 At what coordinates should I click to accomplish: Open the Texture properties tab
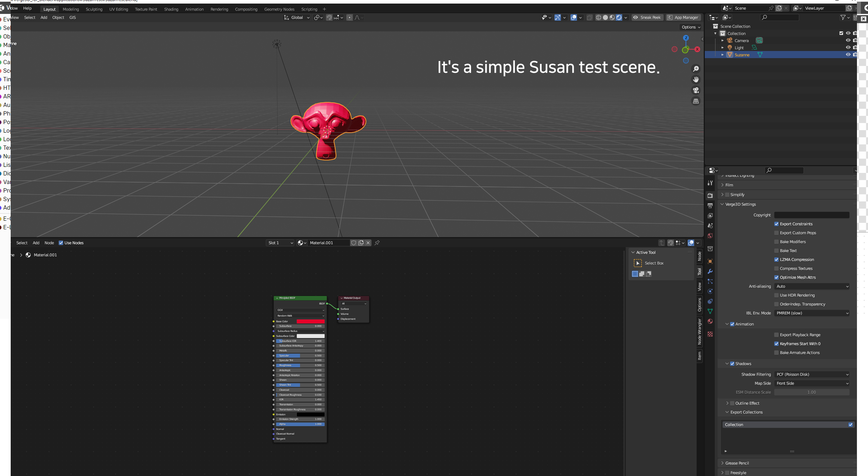coord(710,334)
